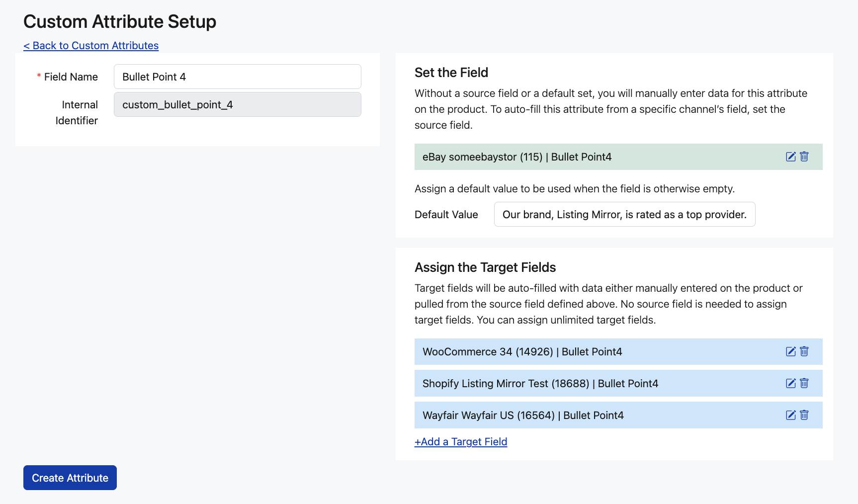Go back to Custom Attributes

tap(91, 46)
